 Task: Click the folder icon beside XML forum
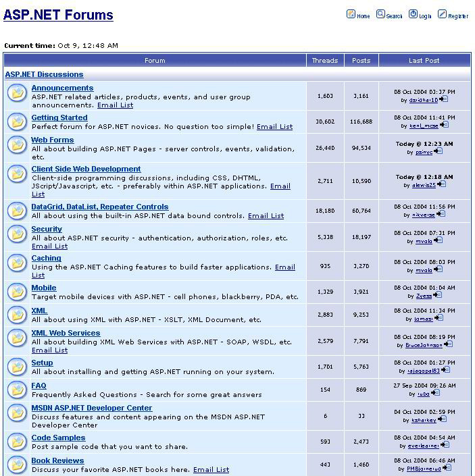pos(17,315)
